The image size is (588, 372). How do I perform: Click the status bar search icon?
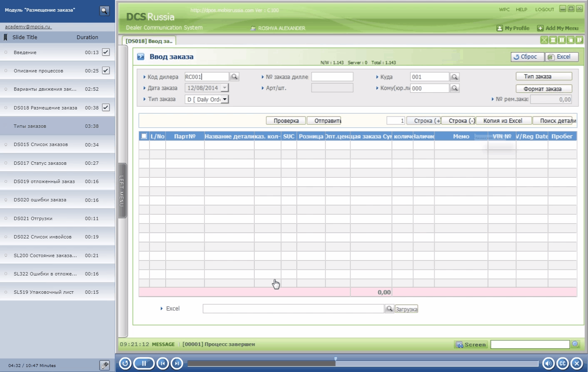coord(576,344)
